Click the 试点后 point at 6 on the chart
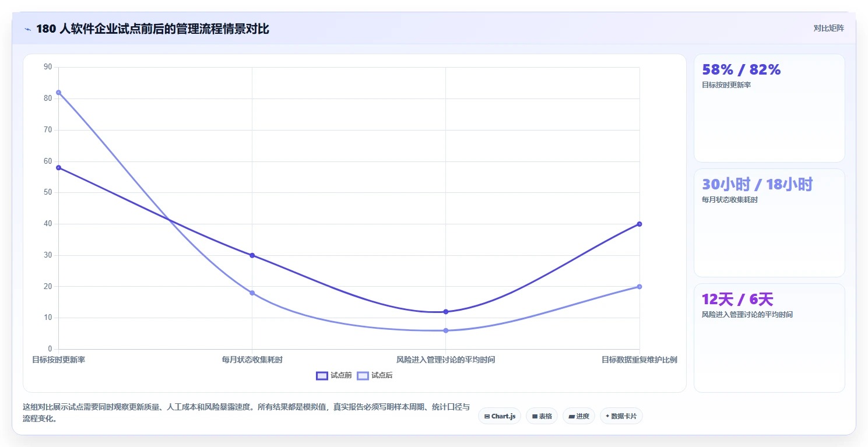Viewport: 868px width, 447px height. [x=445, y=330]
